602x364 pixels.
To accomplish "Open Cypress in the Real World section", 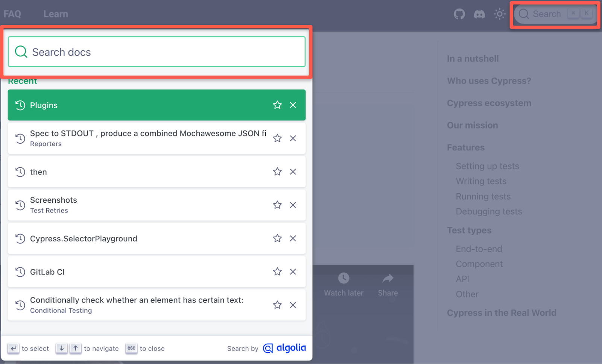I will 502,312.
